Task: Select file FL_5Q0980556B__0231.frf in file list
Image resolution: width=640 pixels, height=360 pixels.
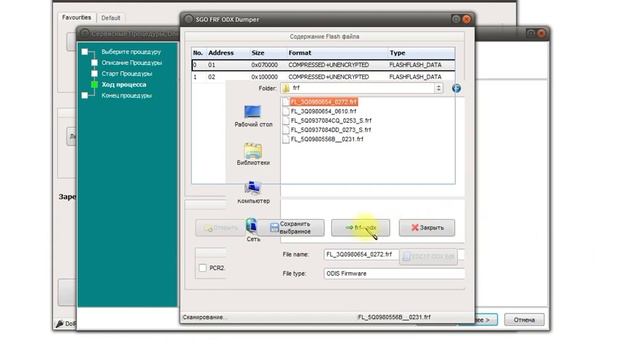Action: (327, 139)
